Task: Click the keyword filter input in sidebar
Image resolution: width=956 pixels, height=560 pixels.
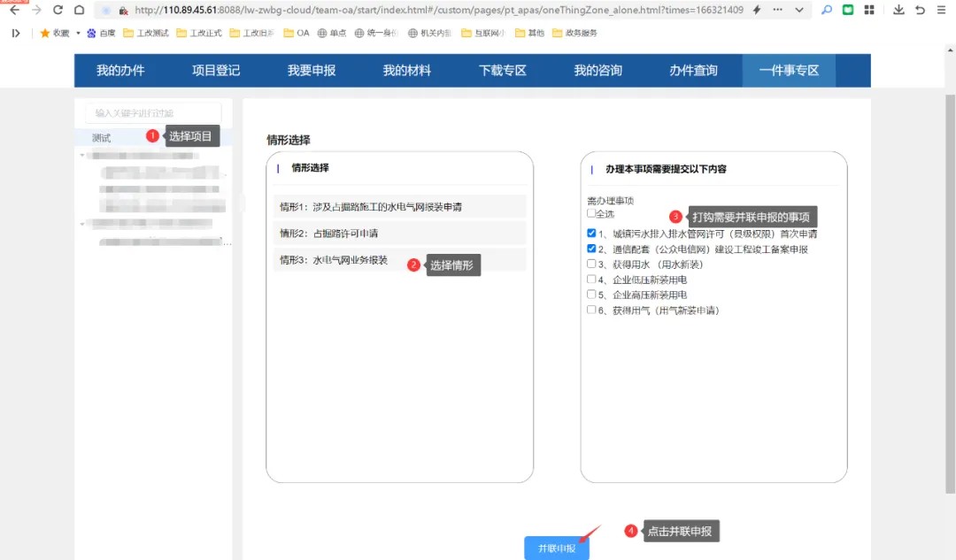Action: (153, 113)
